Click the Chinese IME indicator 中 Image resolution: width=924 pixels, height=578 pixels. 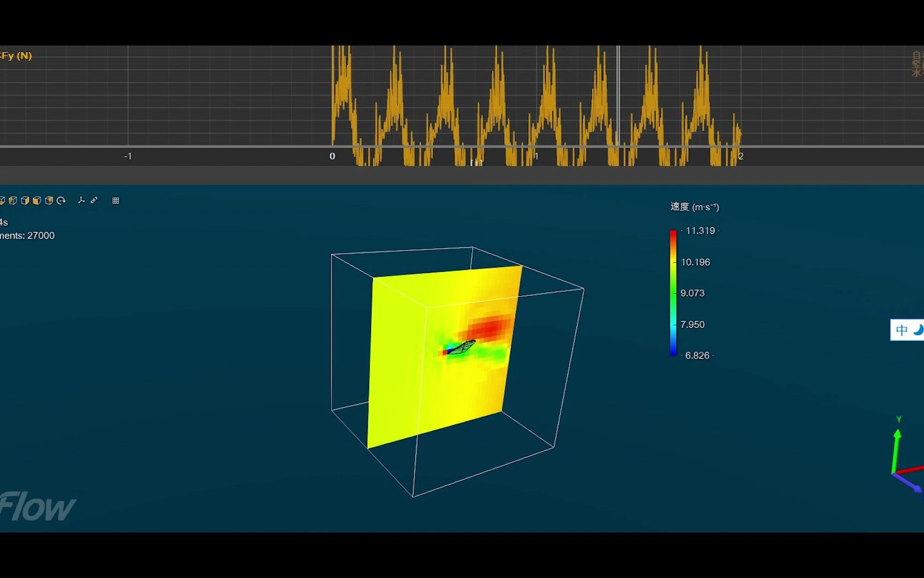(902, 330)
